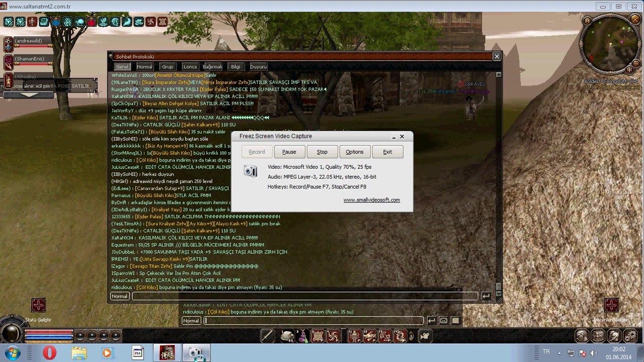Viewport: 644px width, 362px height.
Task: Click the watering can icon on quick bar
Action: [425, 335]
